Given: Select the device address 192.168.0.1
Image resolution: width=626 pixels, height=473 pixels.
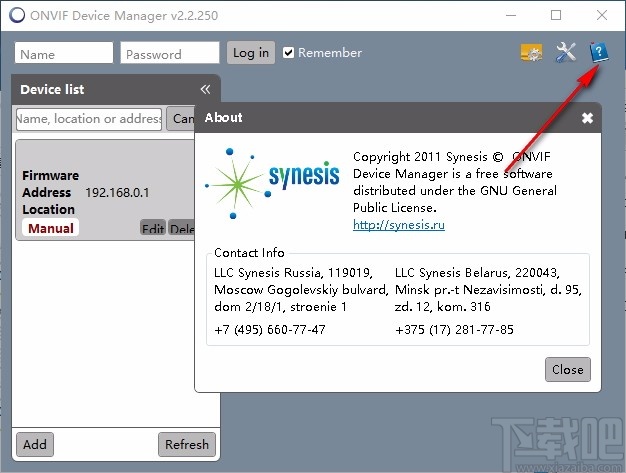Looking at the screenshot, I should [x=117, y=192].
